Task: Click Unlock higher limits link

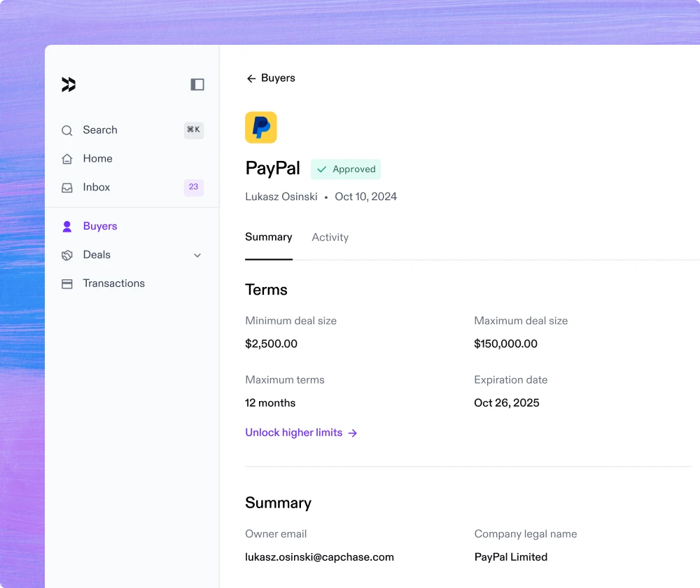Action: pyautogui.click(x=301, y=433)
